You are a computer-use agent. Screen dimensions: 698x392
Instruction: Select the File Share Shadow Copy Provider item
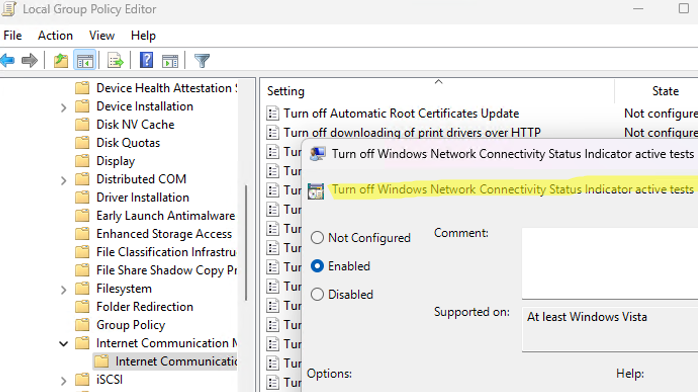pos(166,270)
